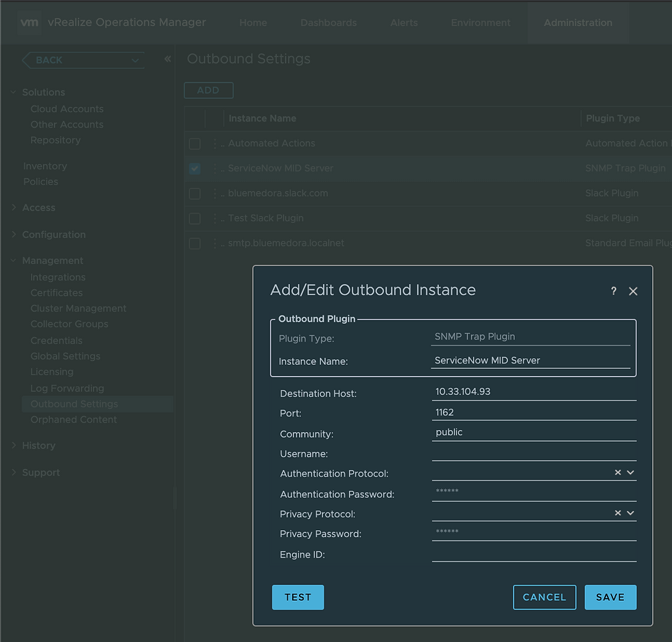Open Certificates in sidebar
This screenshot has width=672, height=642.
tap(56, 293)
